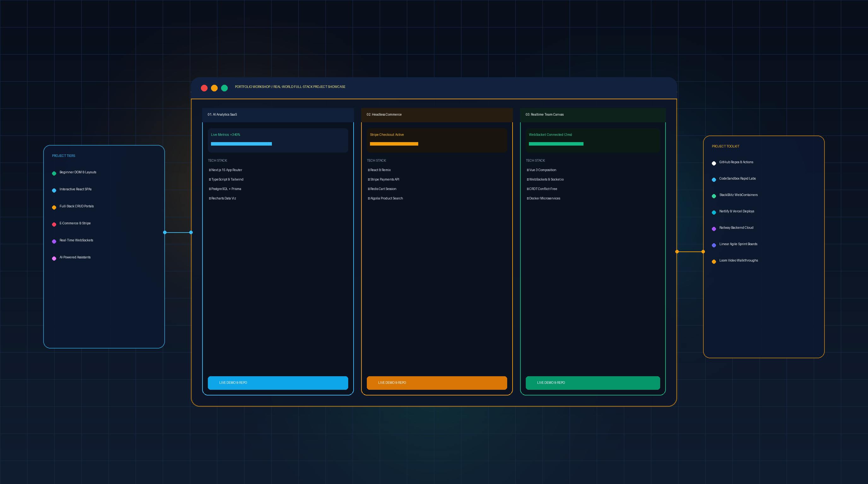
Task: Open AI Analytics SaaS Live Demo & Repo
Action: [x=278, y=383]
